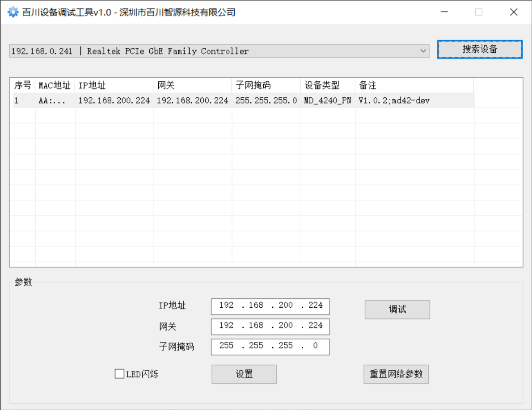This screenshot has height=410, width=532.
Task: Click inside the 网关 input field
Action: pyautogui.click(x=270, y=326)
